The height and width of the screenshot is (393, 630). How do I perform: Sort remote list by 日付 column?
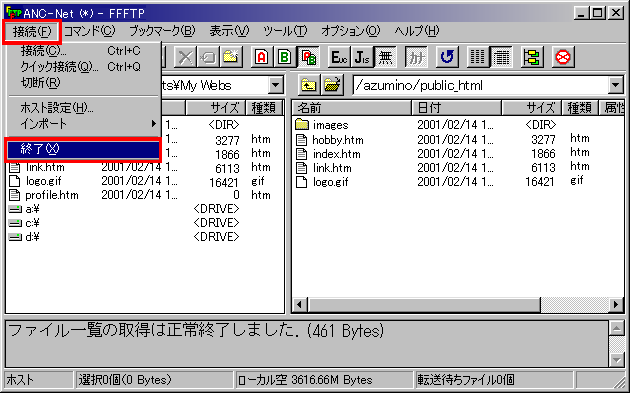[x=457, y=108]
